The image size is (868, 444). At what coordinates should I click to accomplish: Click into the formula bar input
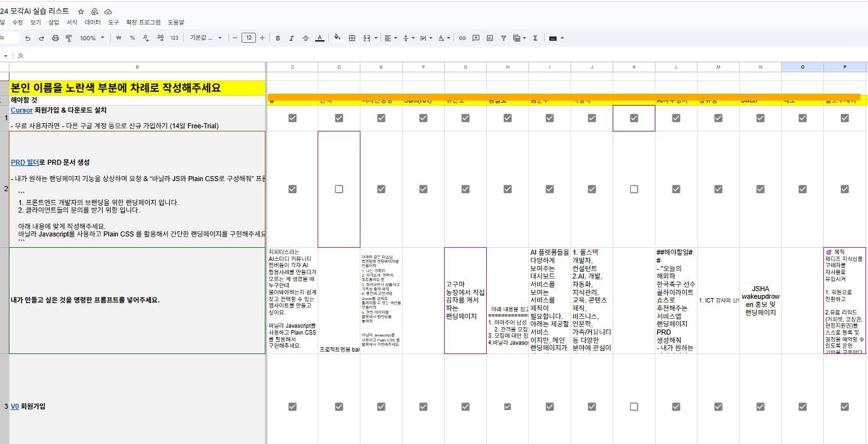(x=447, y=55)
